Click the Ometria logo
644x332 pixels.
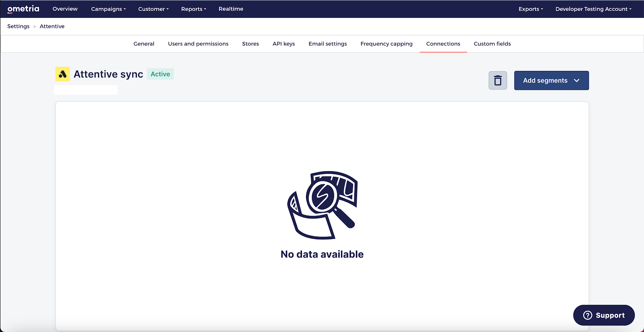(x=23, y=9)
